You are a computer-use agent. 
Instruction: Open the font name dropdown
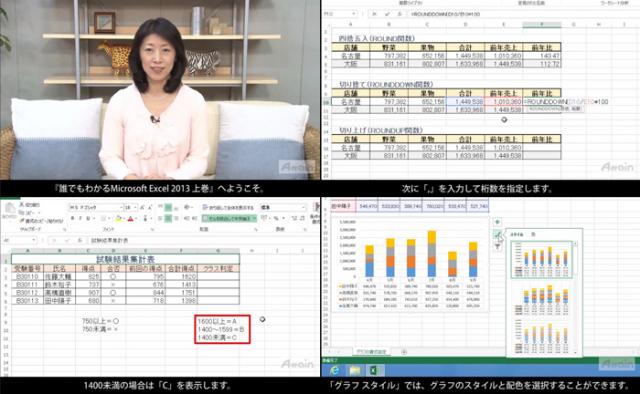(x=121, y=207)
